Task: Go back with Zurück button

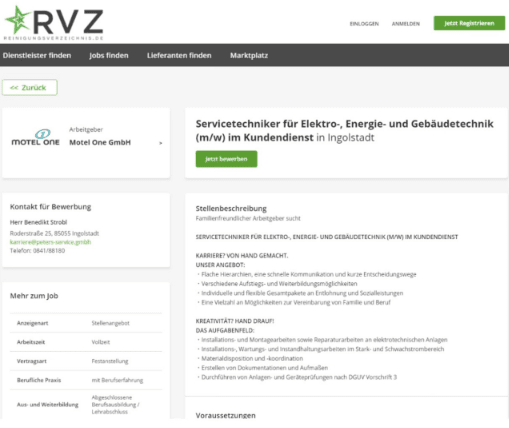Action: [30, 88]
